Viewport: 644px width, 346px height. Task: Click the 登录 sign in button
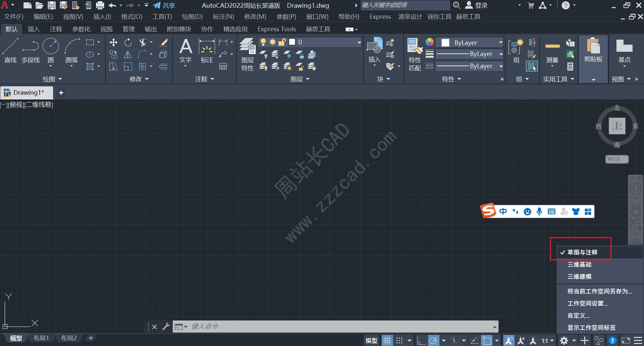[x=476, y=5]
